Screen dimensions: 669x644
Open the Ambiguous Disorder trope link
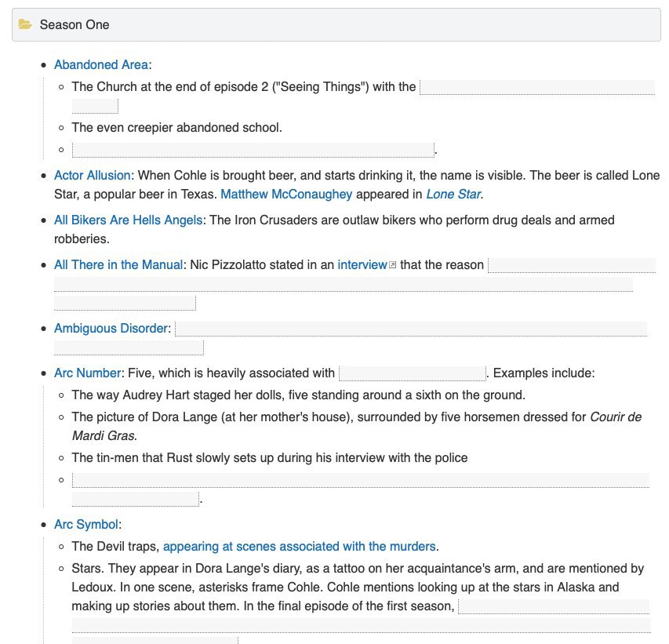point(111,329)
